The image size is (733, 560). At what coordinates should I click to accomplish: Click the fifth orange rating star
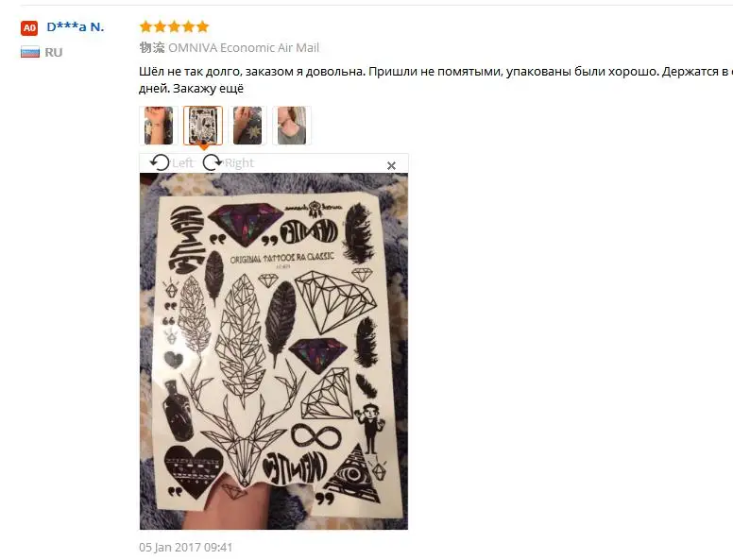point(202,26)
